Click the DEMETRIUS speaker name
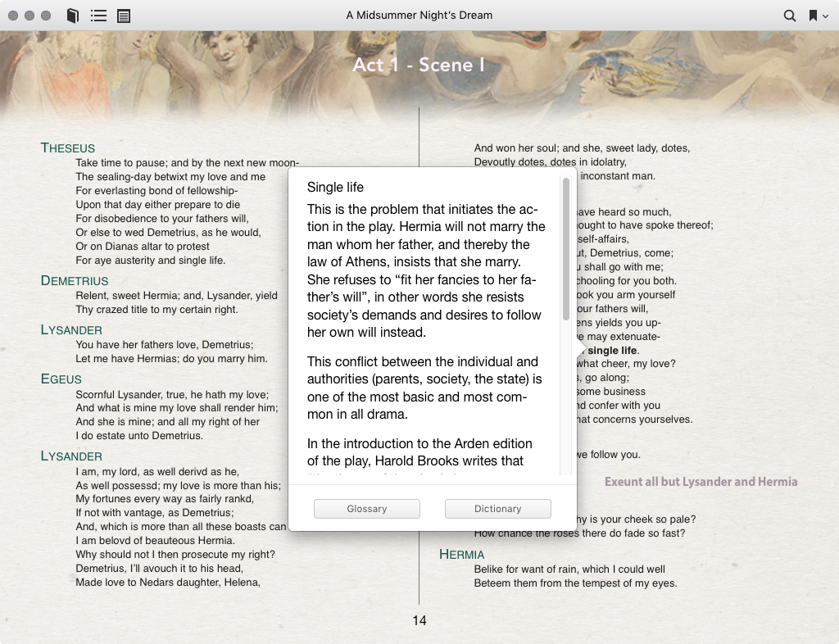This screenshot has width=839, height=644. click(75, 280)
